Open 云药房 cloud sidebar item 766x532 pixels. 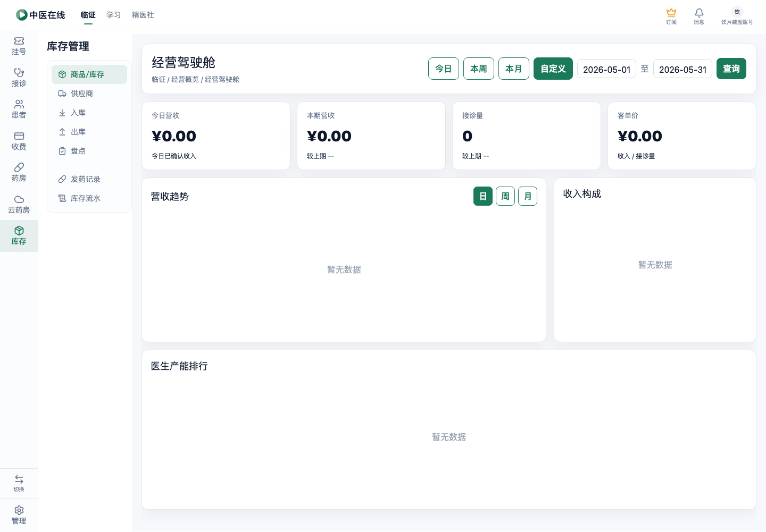coord(19,204)
